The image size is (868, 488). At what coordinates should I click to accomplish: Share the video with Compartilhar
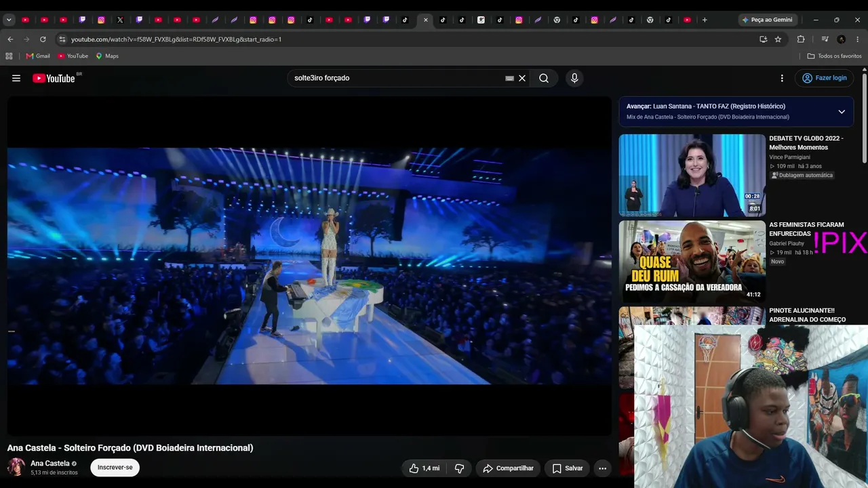(508, 468)
